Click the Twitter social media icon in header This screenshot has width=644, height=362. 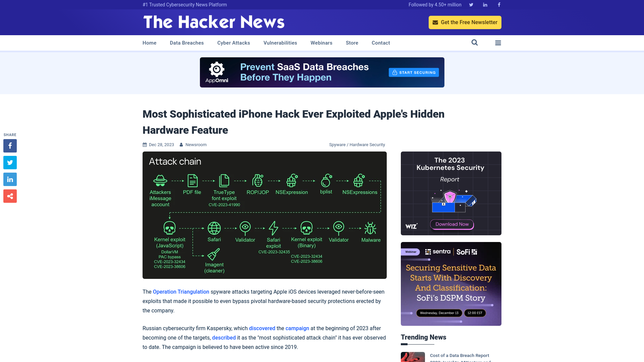[x=471, y=4]
